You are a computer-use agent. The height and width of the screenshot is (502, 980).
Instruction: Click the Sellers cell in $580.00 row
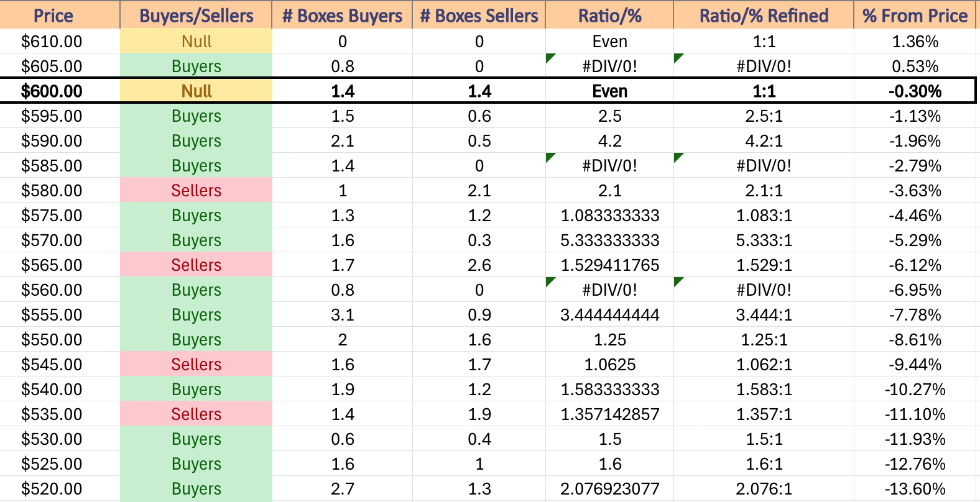pos(196,190)
